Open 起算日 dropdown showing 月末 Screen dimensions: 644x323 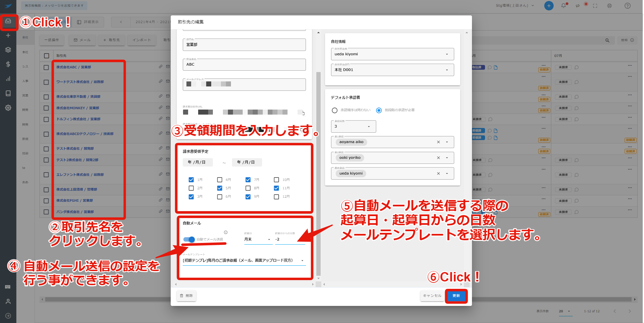pyautogui.click(x=258, y=239)
